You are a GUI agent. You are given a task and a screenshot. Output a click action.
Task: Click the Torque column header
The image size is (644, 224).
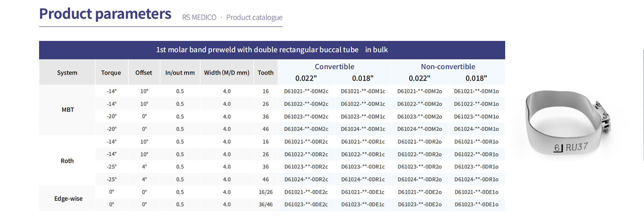click(111, 73)
